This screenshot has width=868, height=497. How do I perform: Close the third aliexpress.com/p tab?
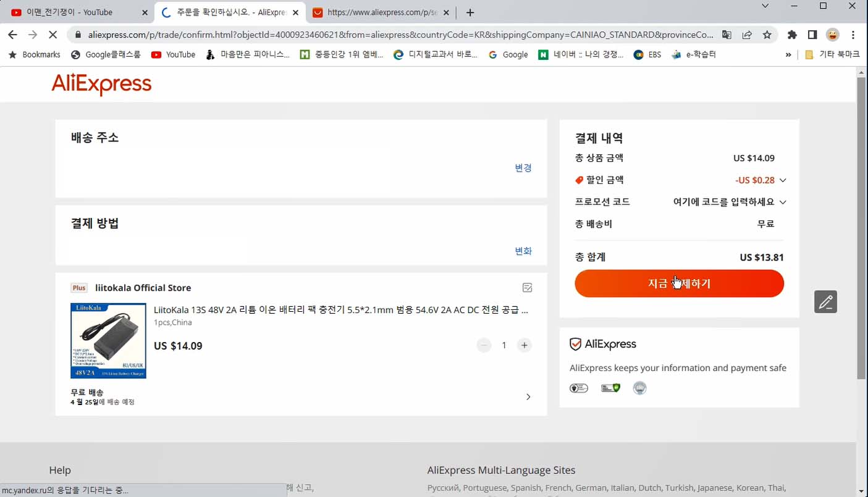(x=447, y=12)
